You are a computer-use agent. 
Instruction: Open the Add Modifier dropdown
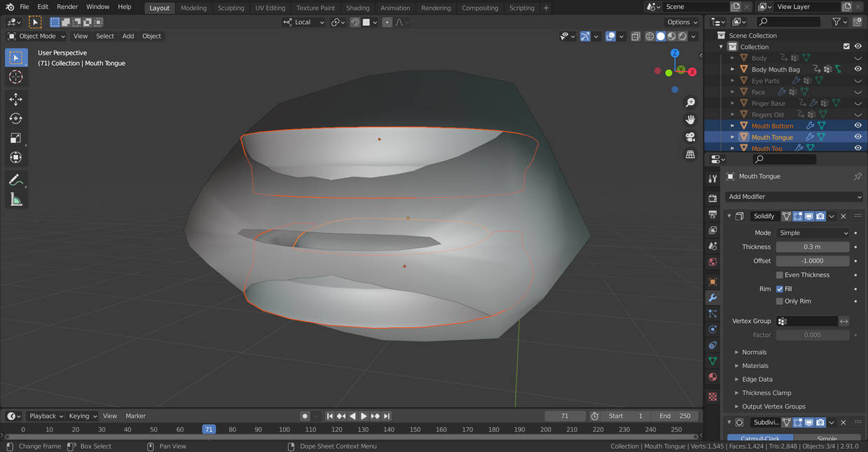click(794, 197)
